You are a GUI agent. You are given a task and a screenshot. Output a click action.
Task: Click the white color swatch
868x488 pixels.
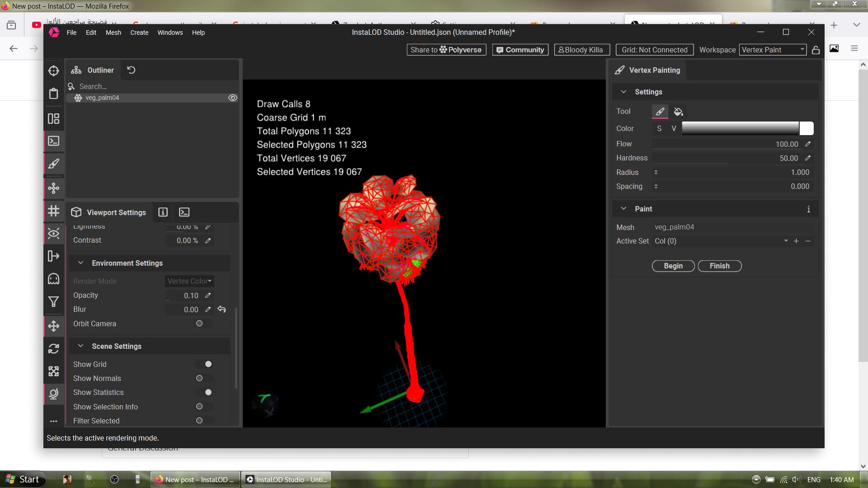(x=806, y=129)
